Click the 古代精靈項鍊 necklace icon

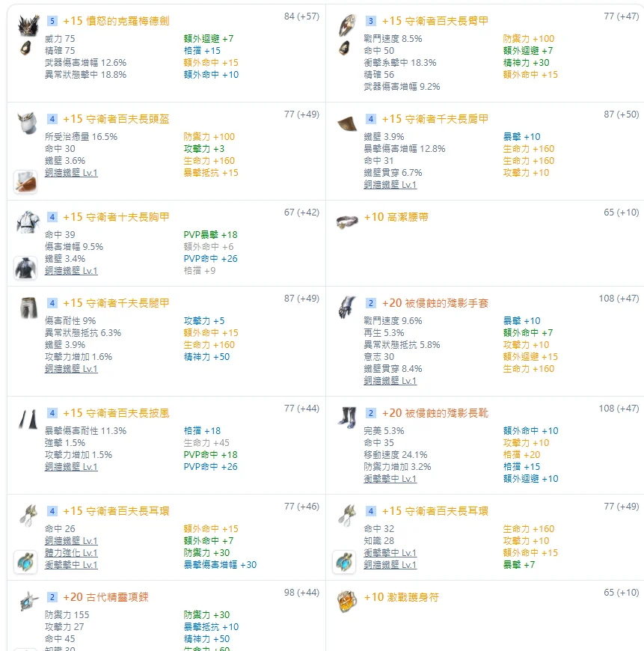[27, 600]
